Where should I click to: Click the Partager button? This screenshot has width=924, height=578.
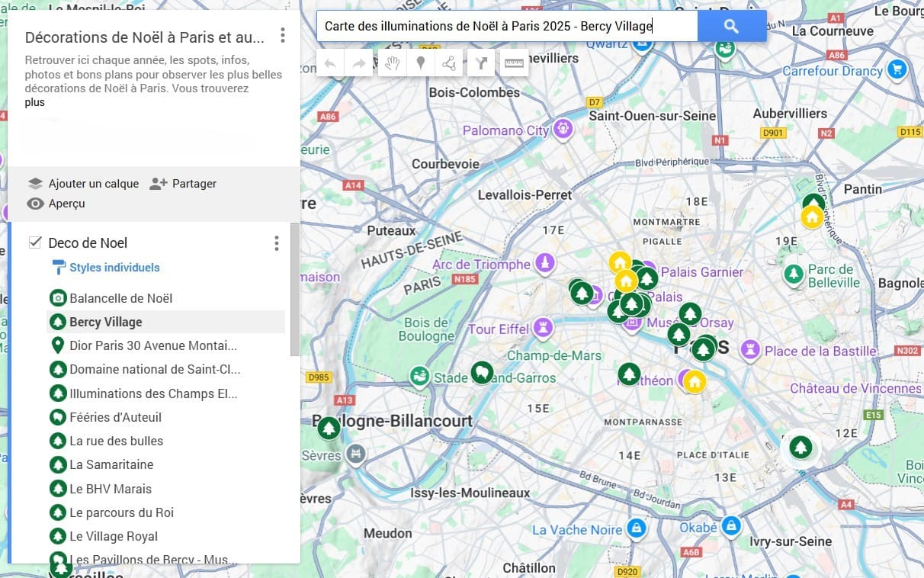(184, 184)
